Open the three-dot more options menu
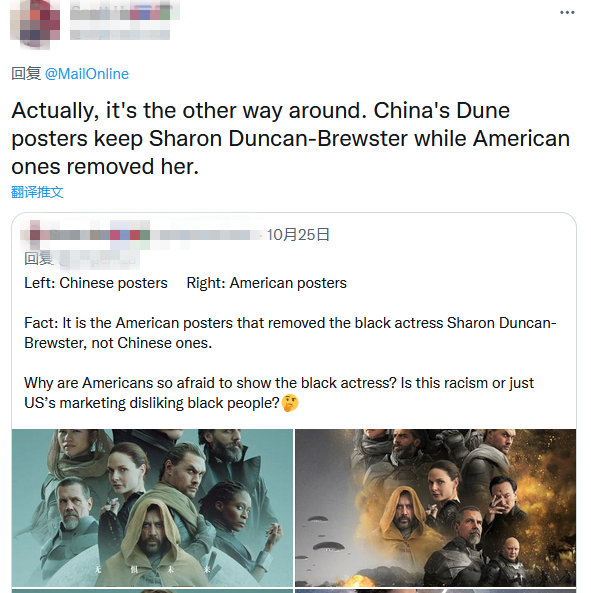The image size is (591, 593). (x=567, y=12)
